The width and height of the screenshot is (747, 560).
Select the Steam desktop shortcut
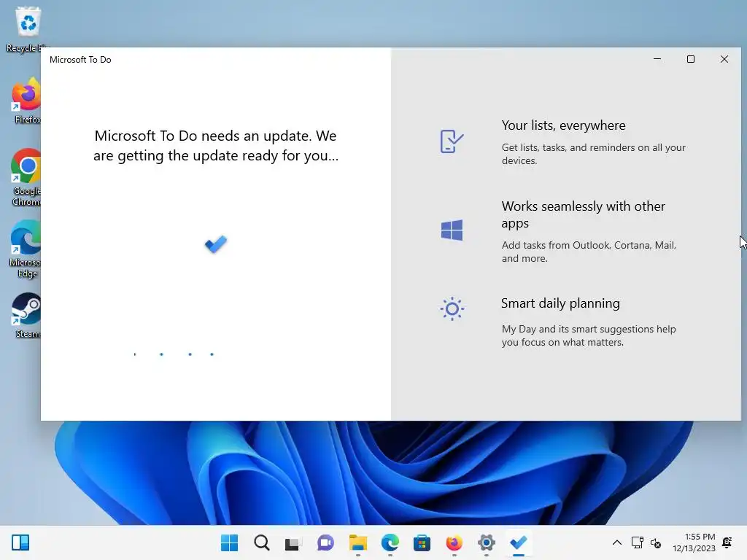point(27,315)
